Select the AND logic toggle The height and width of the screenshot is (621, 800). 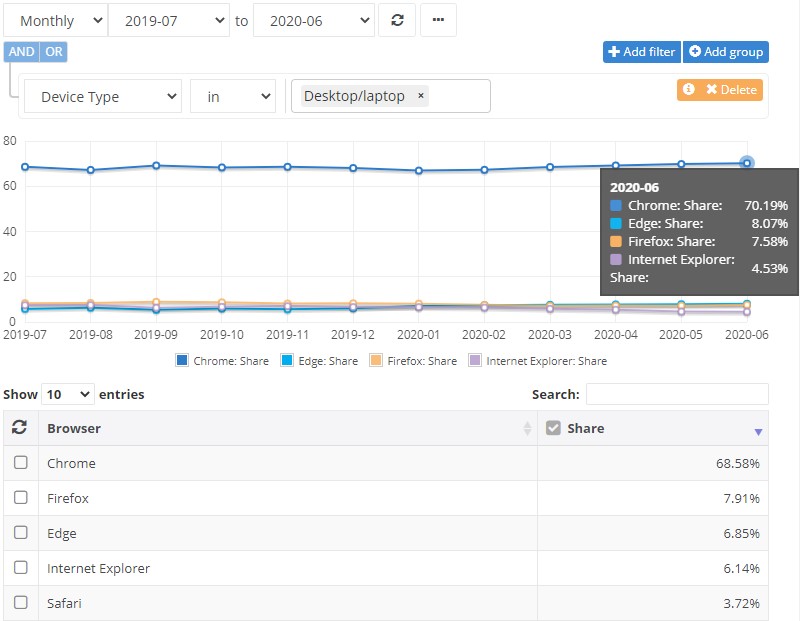(x=21, y=52)
